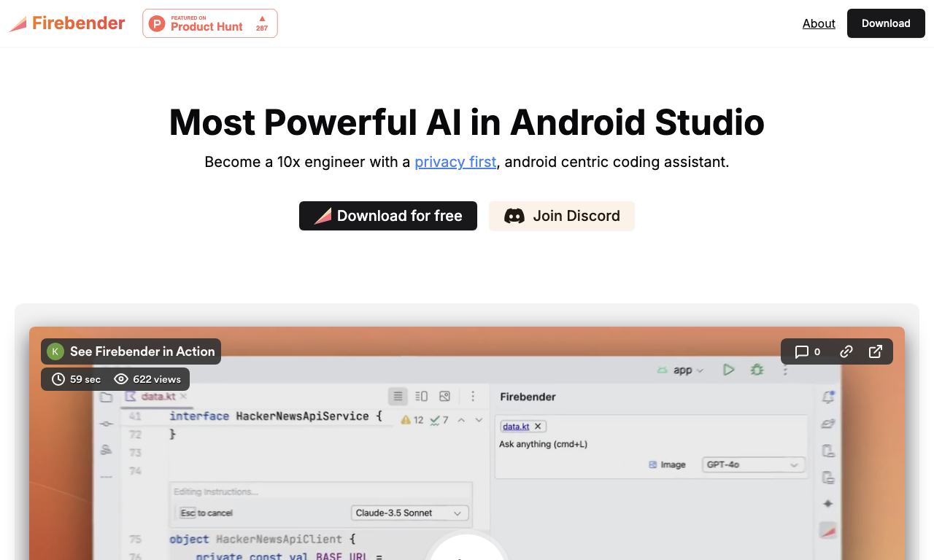Open the video comments icon
Screen dimensions: 934x560
[807, 351]
